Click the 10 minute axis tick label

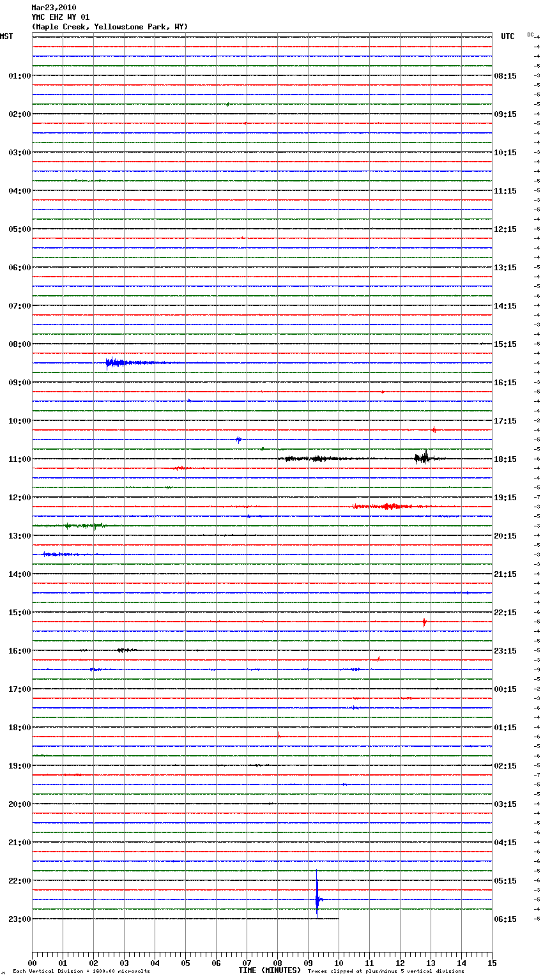[x=339, y=963]
